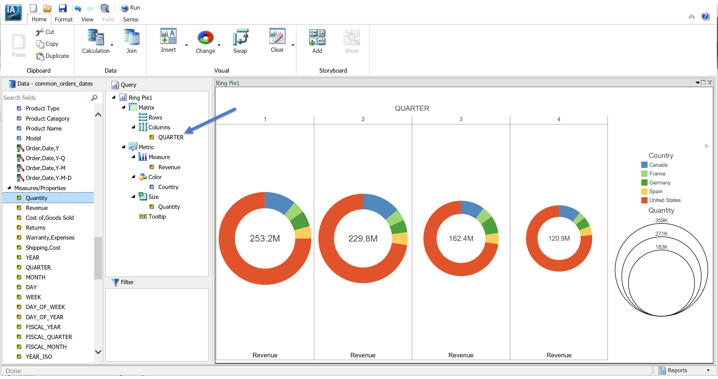718x379 pixels.
Task: Click the Filter panel funnel icon
Action: point(115,282)
